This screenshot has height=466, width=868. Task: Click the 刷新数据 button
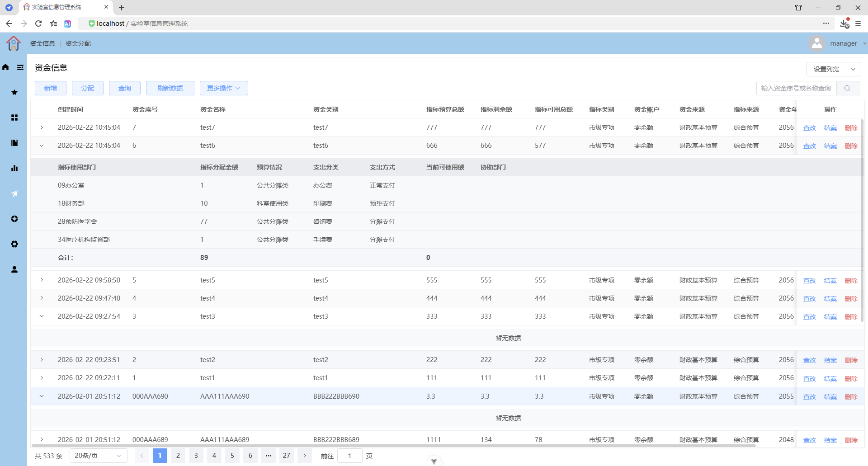point(170,88)
